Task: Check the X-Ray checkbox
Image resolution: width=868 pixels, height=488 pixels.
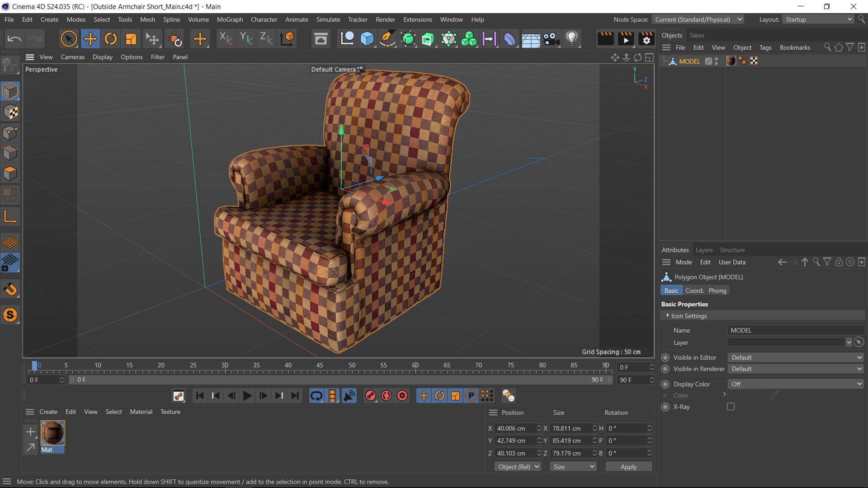Action: pos(731,407)
